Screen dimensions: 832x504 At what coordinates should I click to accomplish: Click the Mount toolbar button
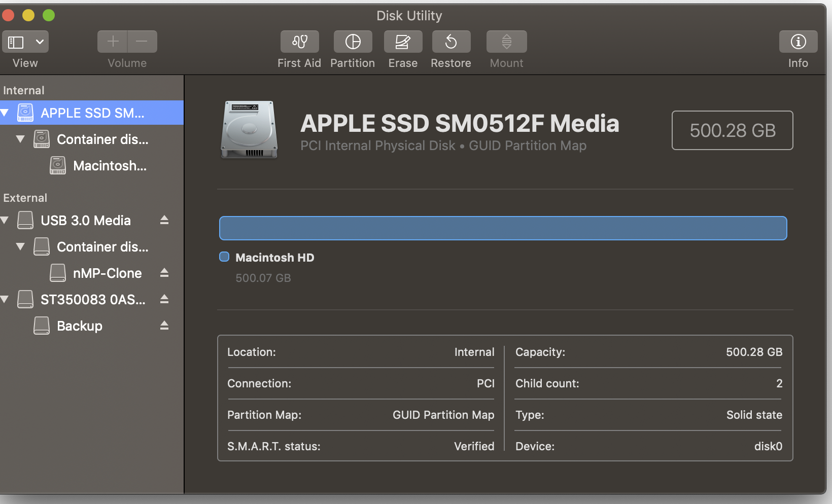coord(506,42)
